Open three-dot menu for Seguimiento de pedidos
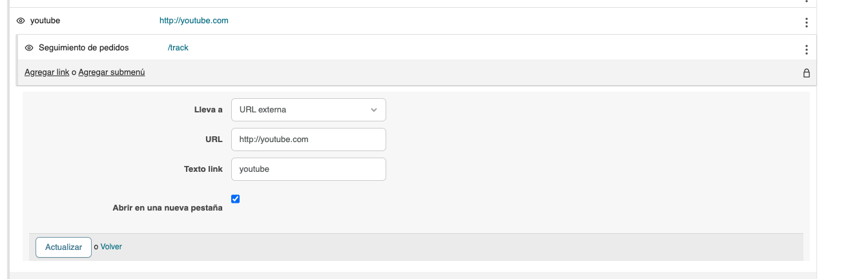Viewport: 868px width, 279px height. point(806,50)
